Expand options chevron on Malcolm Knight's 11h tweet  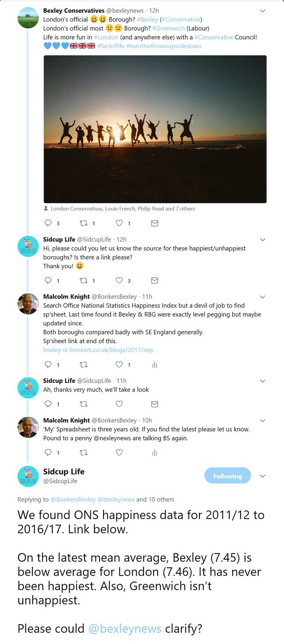(263, 297)
